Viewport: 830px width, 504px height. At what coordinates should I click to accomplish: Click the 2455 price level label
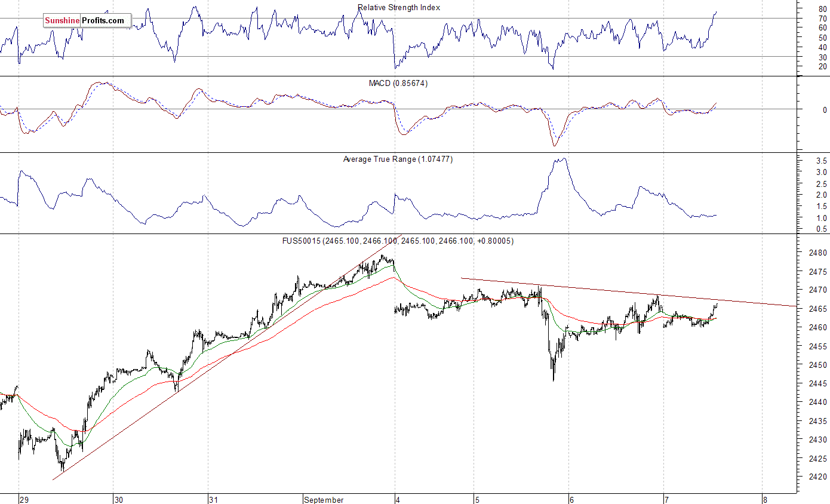(x=819, y=347)
